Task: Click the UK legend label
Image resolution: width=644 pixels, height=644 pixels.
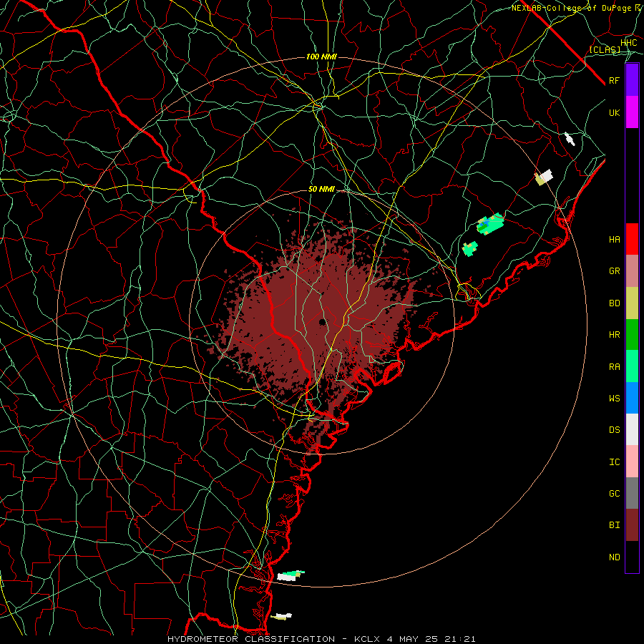Action: tap(614, 113)
